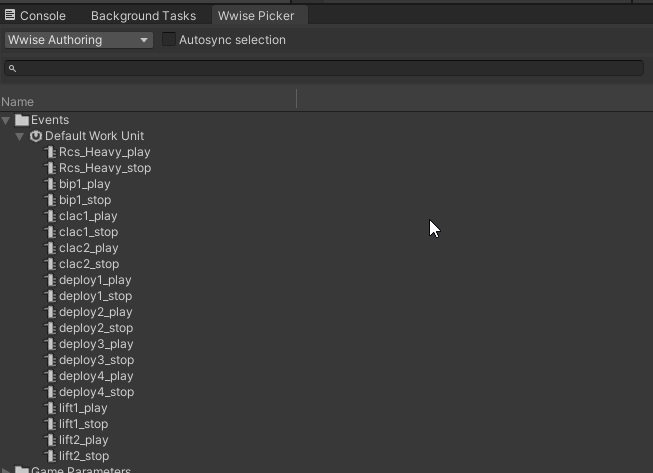Click the clac1_stop event icon
This screenshot has height=473, width=653.
[50, 232]
